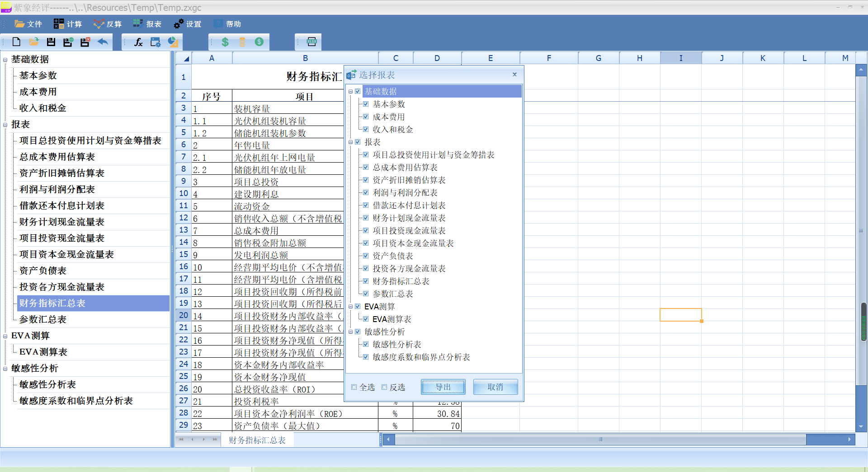Click cell containing 资产负债率（最大值）
The width and height of the screenshot is (868, 472).
click(305, 425)
